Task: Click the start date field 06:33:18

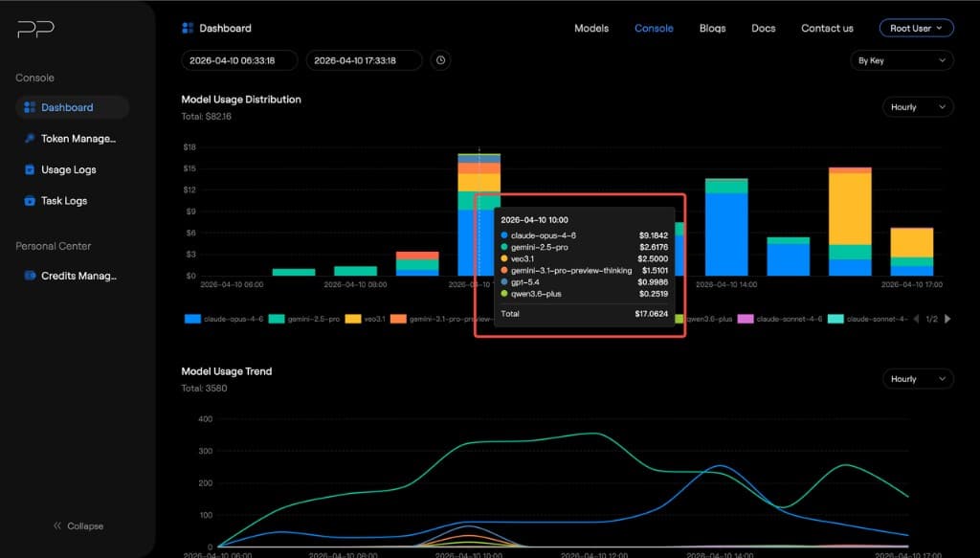Action: (239, 60)
